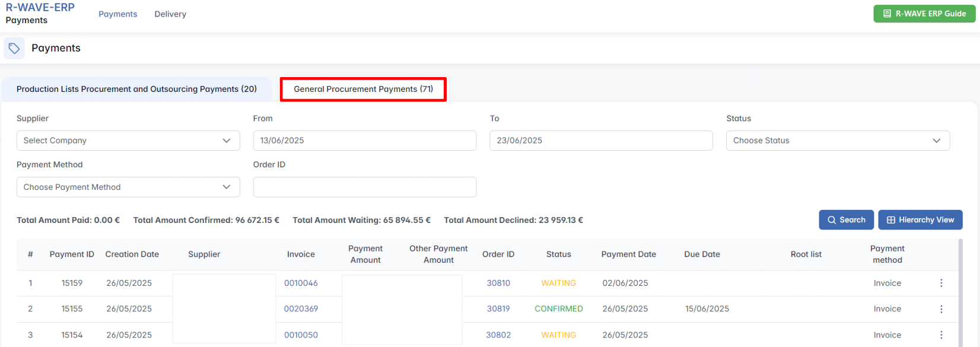Open the three-dot menu for payment 15155
The width and height of the screenshot is (980, 347).
click(x=941, y=309)
